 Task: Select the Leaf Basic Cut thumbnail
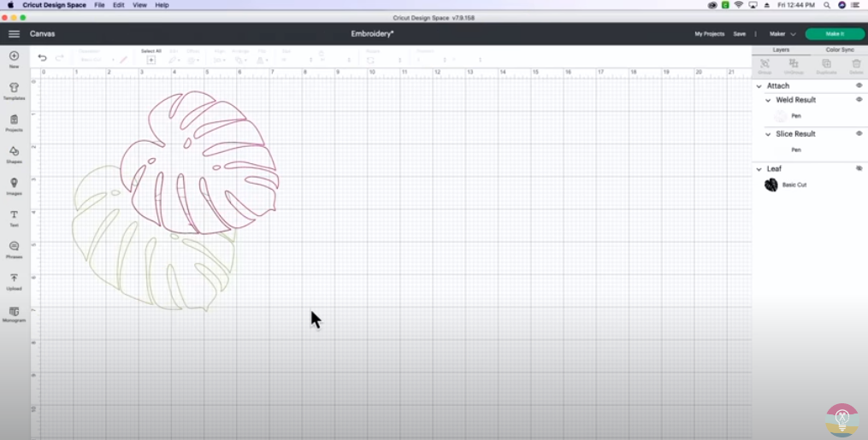click(771, 185)
